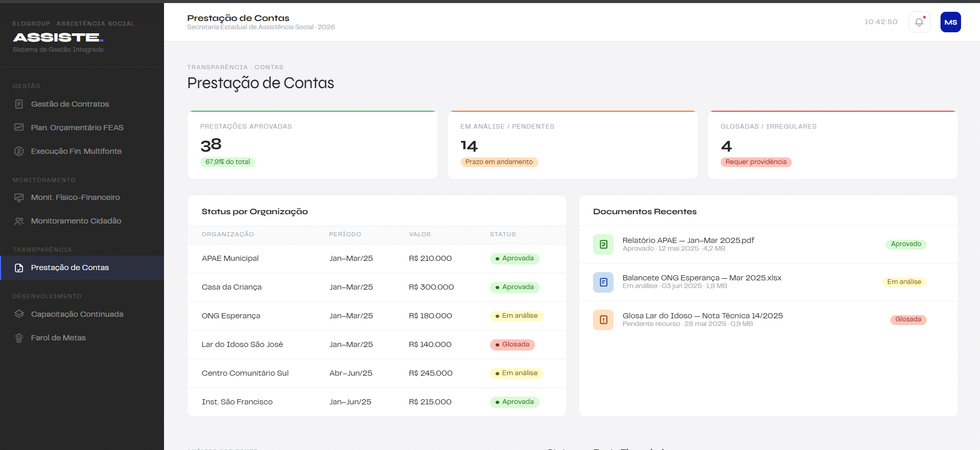Click the Monit. Físico-Financeiro monitor icon
This screenshot has height=450, width=980.
coord(19,197)
